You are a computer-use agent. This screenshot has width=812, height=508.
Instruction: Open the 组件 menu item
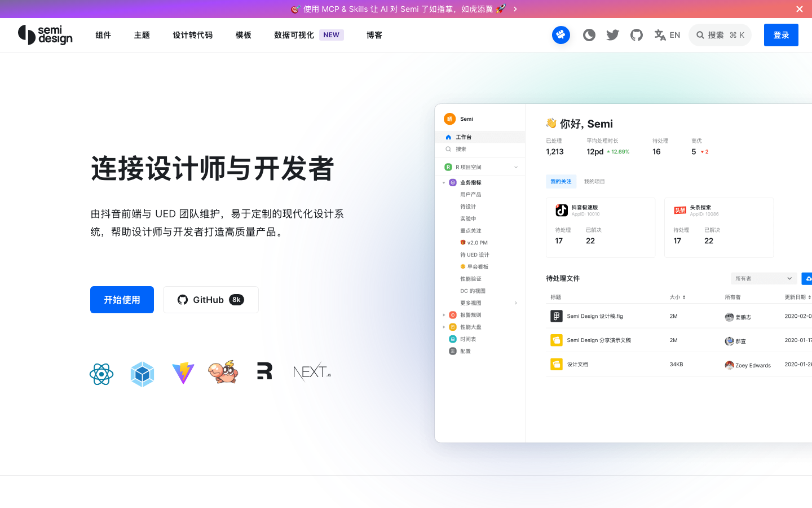103,35
